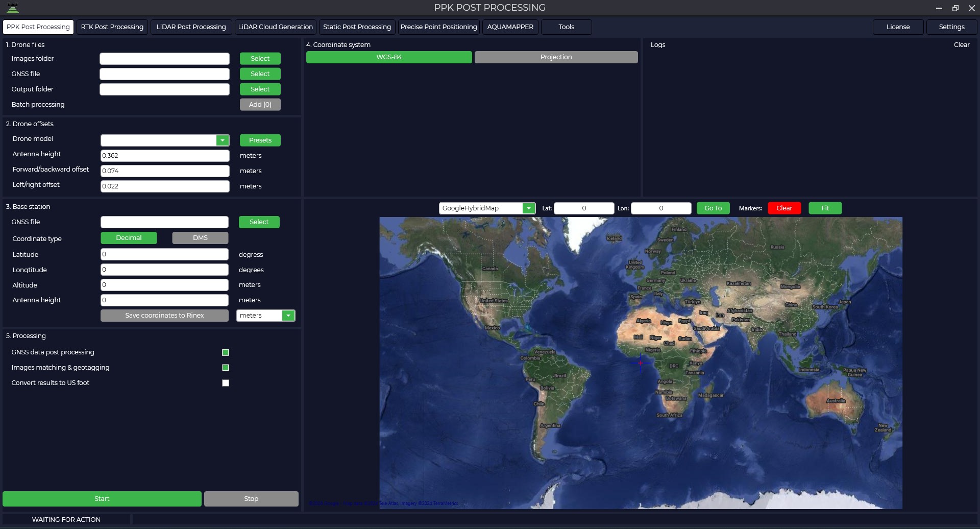Expand the GoogleHybridMap map type dropdown
Screen dimensions: 980x529
(x=529, y=208)
